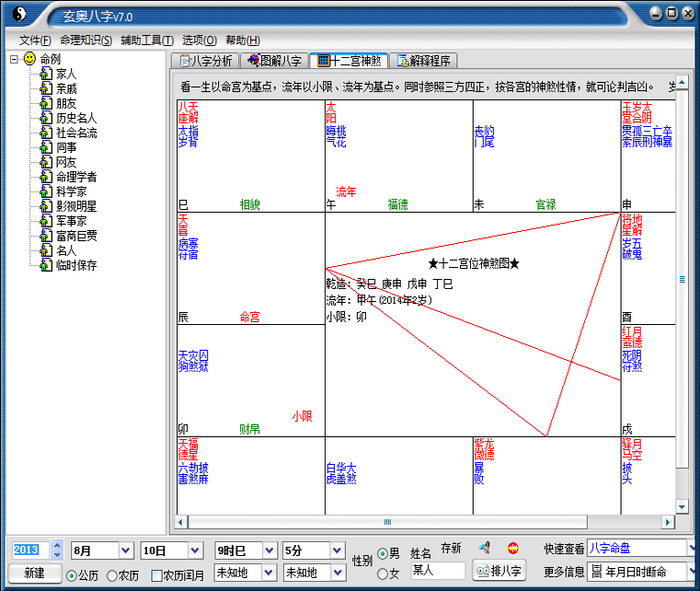
Task: Click the 家人 category icon in tree
Action: pos(46,74)
